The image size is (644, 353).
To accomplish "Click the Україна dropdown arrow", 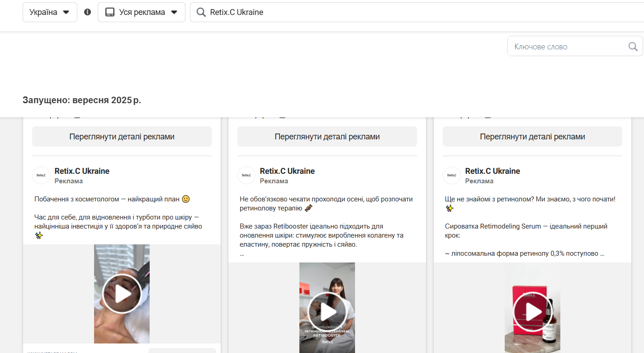I will pos(66,12).
